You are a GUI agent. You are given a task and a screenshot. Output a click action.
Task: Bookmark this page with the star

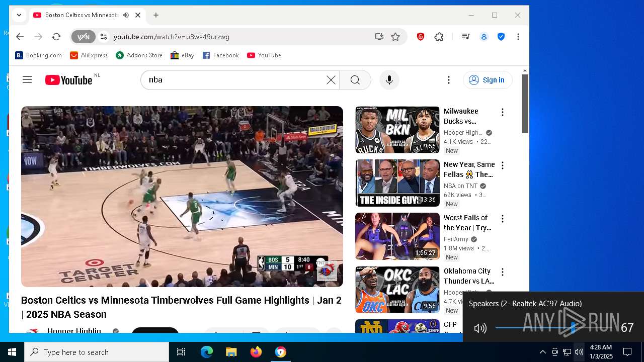pyautogui.click(x=395, y=37)
